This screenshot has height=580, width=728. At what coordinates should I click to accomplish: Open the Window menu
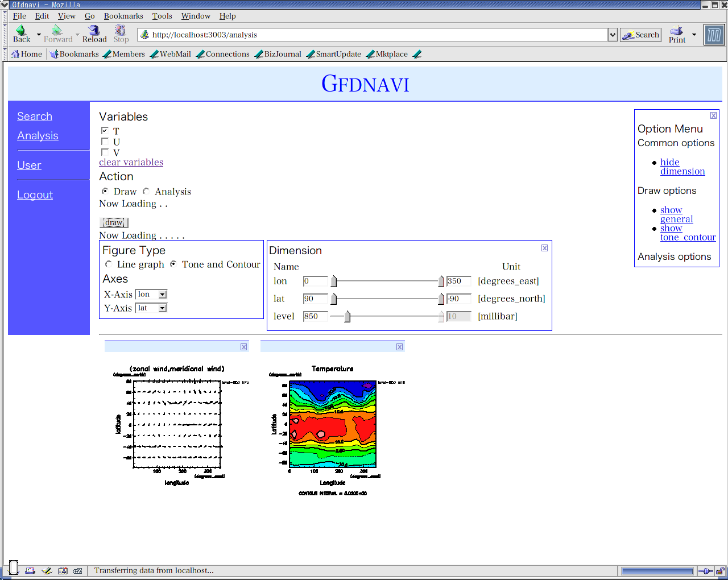pos(196,16)
